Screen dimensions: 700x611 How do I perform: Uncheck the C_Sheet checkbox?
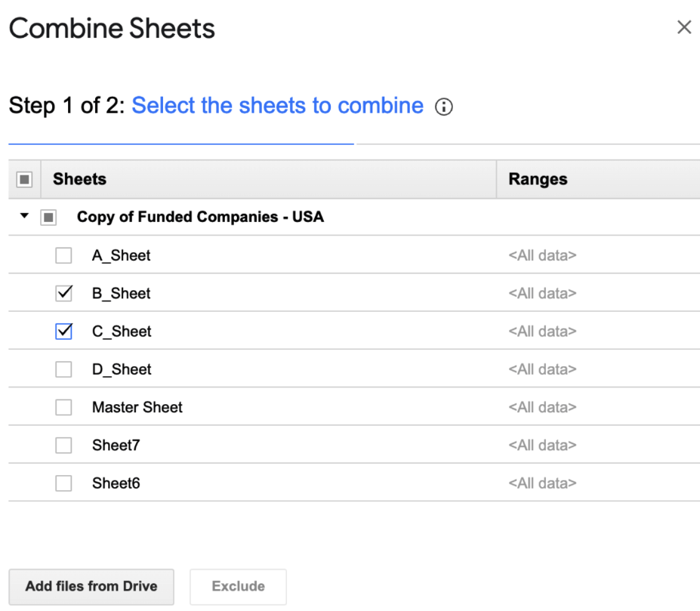coord(63,331)
